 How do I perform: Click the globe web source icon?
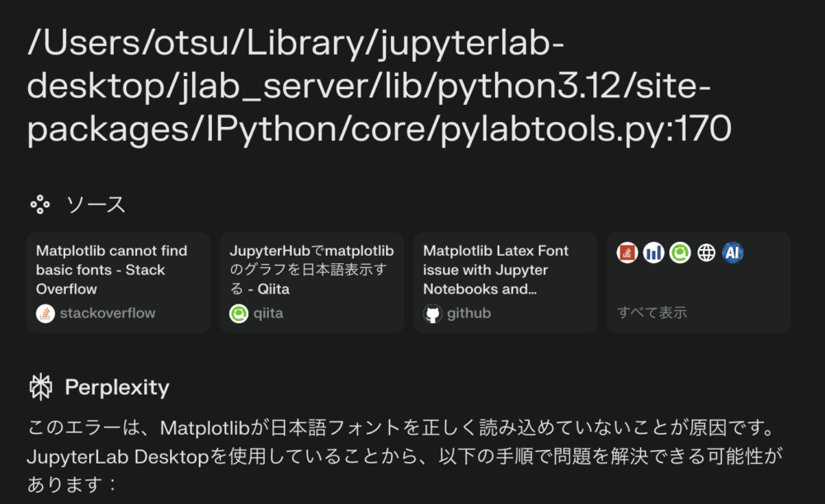706,253
